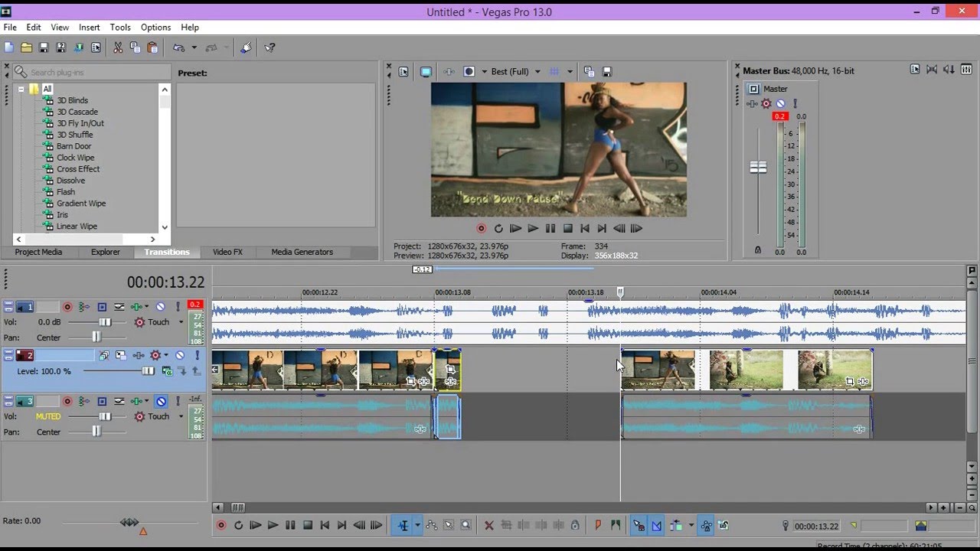This screenshot has height=551, width=980.
Task: Arm audio track 1 for record
Action: click(x=67, y=307)
